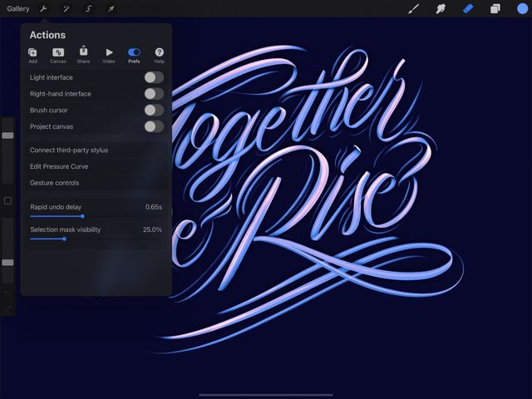
Task: Choose the Eraser tool
Action: coord(467,9)
